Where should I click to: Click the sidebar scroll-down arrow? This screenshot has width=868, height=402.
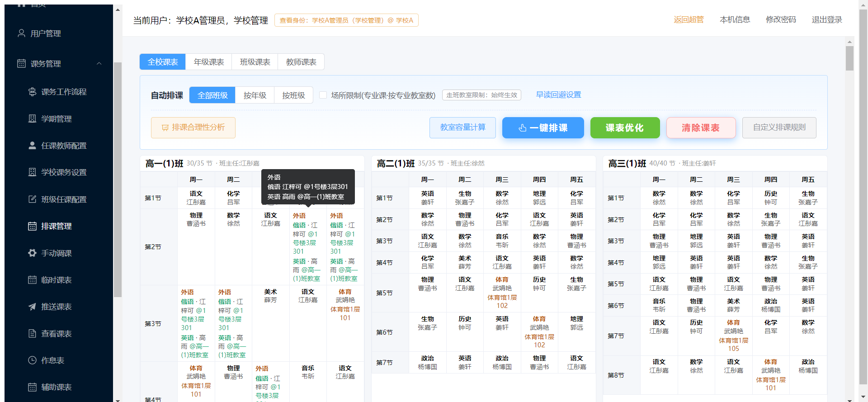[x=118, y=400]
